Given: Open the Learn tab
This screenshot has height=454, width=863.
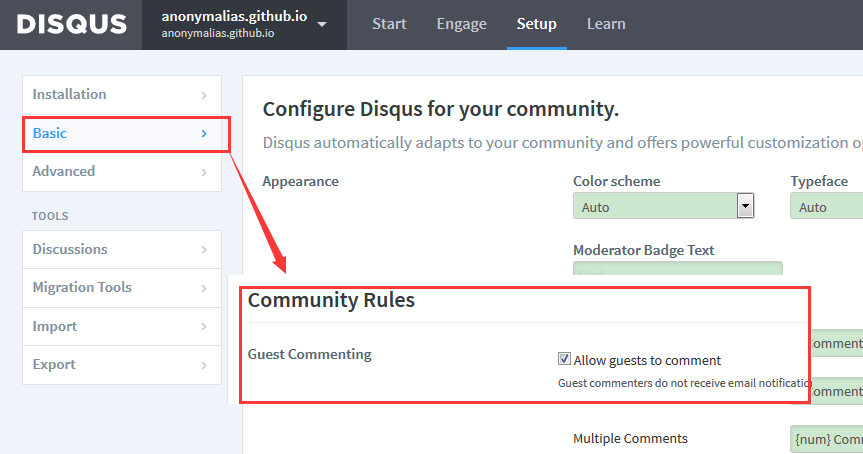Looking at the screenshot, I should pyautogui.click(x=606, y=24).
